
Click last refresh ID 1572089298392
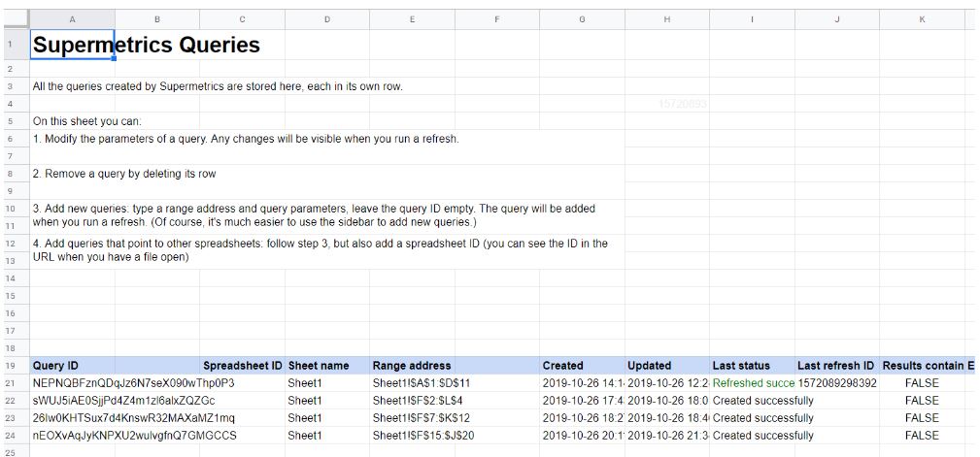tap(837, 382)
